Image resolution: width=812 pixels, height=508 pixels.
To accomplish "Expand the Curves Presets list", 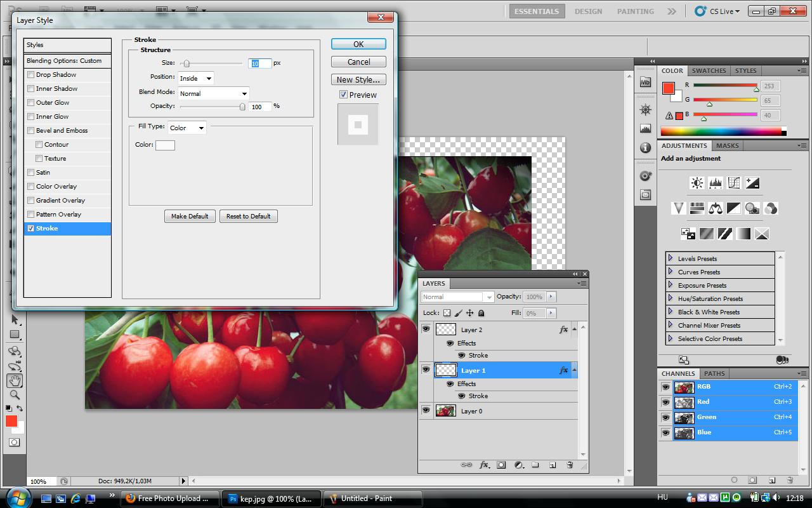I will (x=670, y=272).
